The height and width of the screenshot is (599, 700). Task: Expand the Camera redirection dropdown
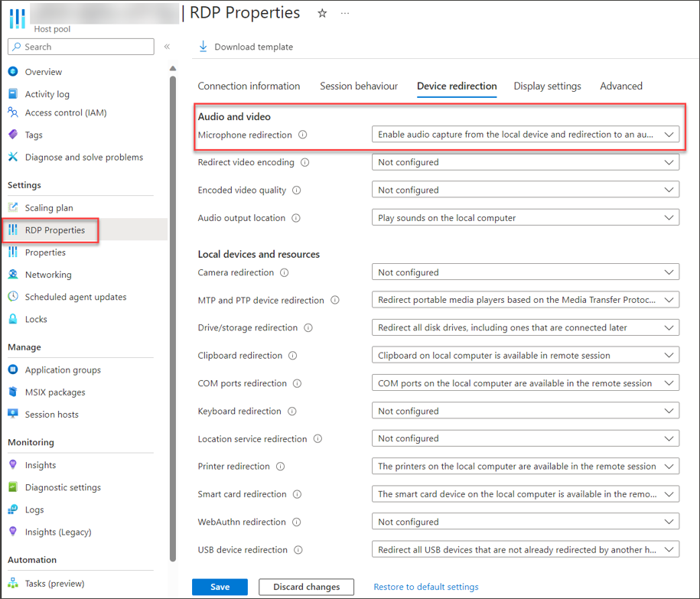click(x=526, y=272)
